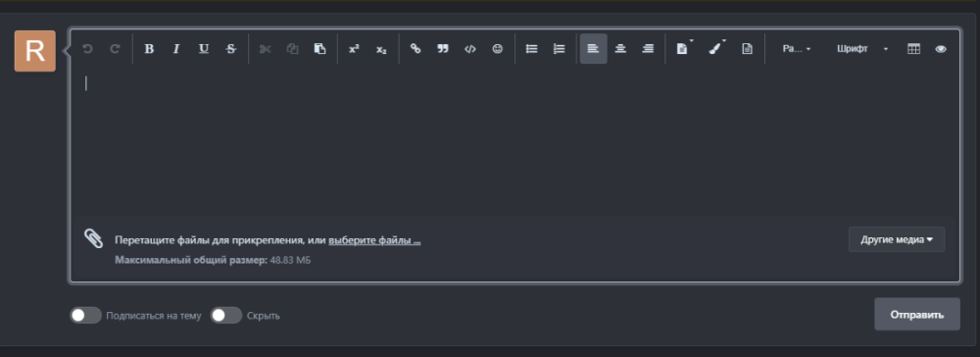The width and height of the screenshot is (980, 357).
Task: Toggle the Скрыть switch
Action: 226,315
